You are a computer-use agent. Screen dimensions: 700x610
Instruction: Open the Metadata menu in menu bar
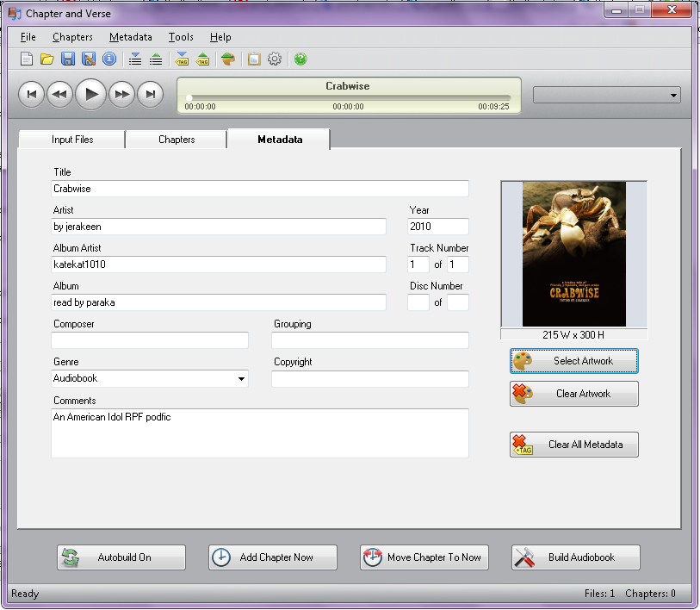tap(130, 37)
